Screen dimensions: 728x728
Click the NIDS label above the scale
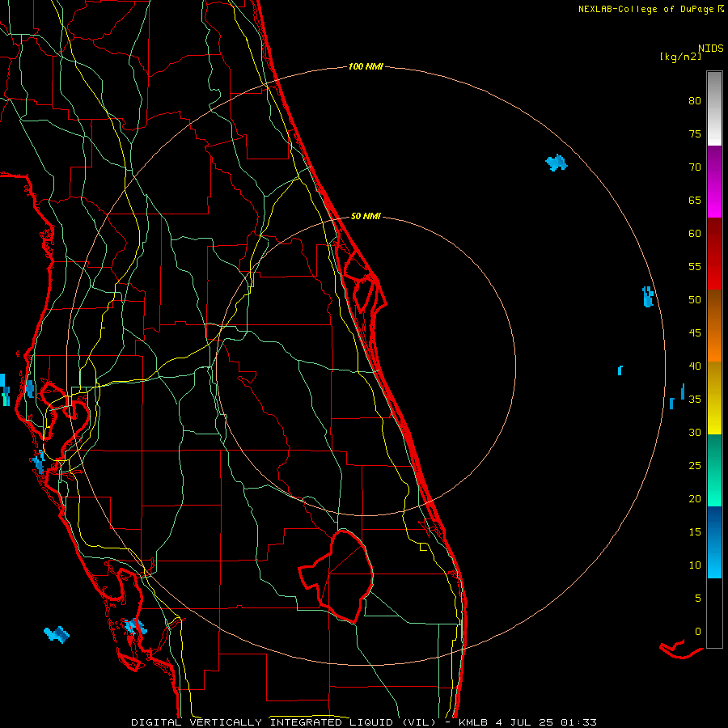coord(711,49)
